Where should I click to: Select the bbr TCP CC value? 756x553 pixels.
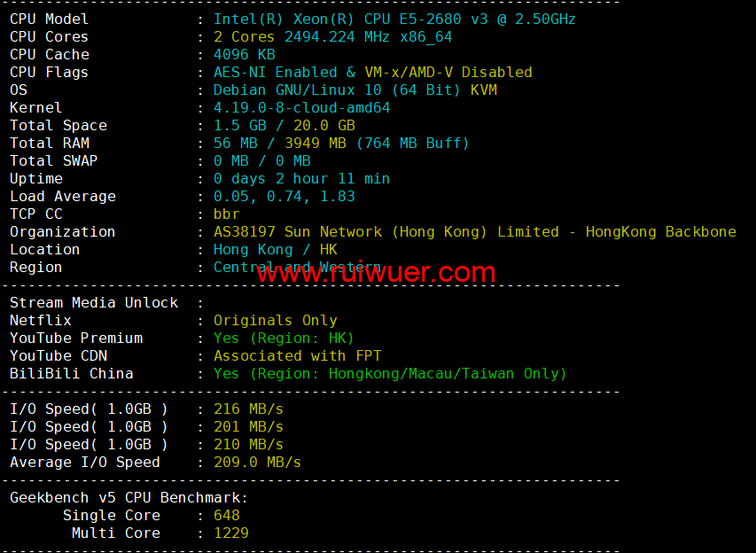tap(227, 214)
